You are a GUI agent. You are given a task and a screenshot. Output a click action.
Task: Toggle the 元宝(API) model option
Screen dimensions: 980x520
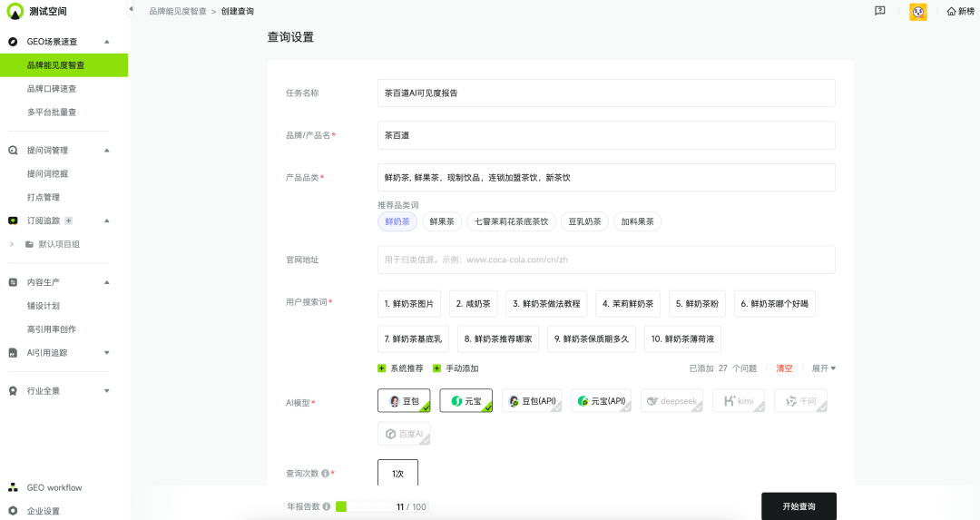point(602,400)
